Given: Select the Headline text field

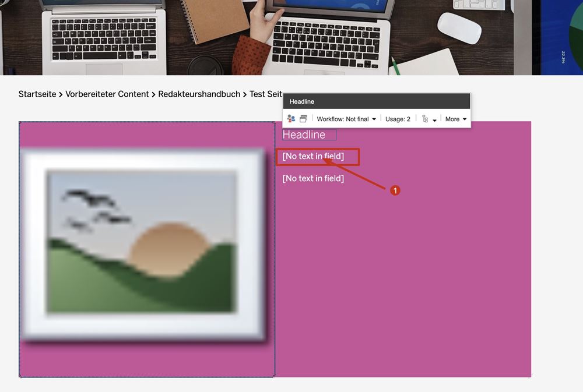Looking at the screenshot, I should coord(309,135).
